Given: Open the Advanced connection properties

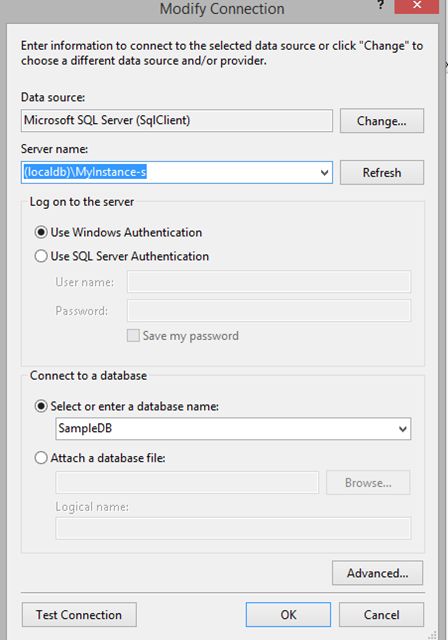Looking at the screenshot, I should pos(377,573).
